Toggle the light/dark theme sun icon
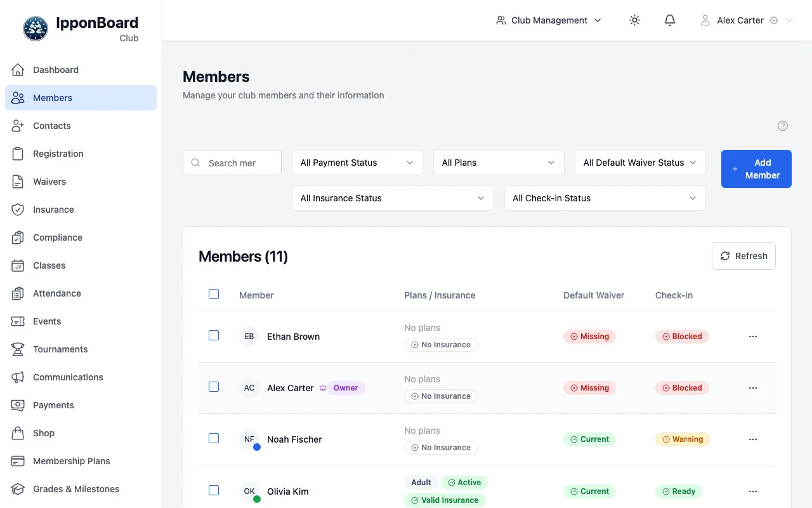This screenshot has height=508, width=812. pos(634,20)
